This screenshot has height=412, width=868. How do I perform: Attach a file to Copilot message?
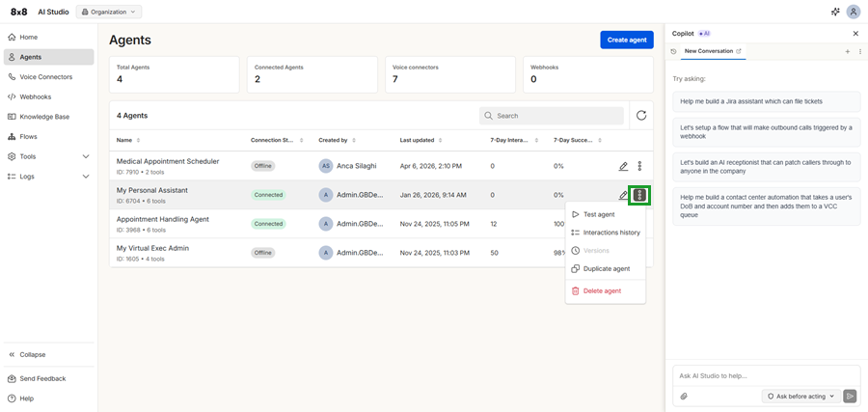click(x=684, y=397)
